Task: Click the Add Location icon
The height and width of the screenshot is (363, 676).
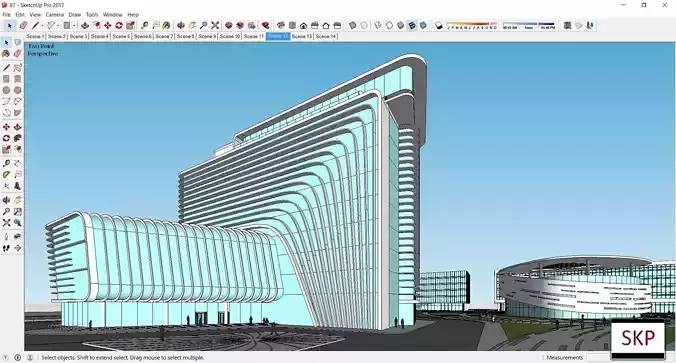Action: [567, 25]
